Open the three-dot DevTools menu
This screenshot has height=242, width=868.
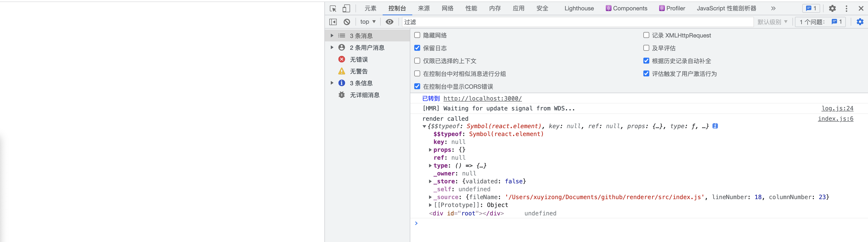pos(847,8)
